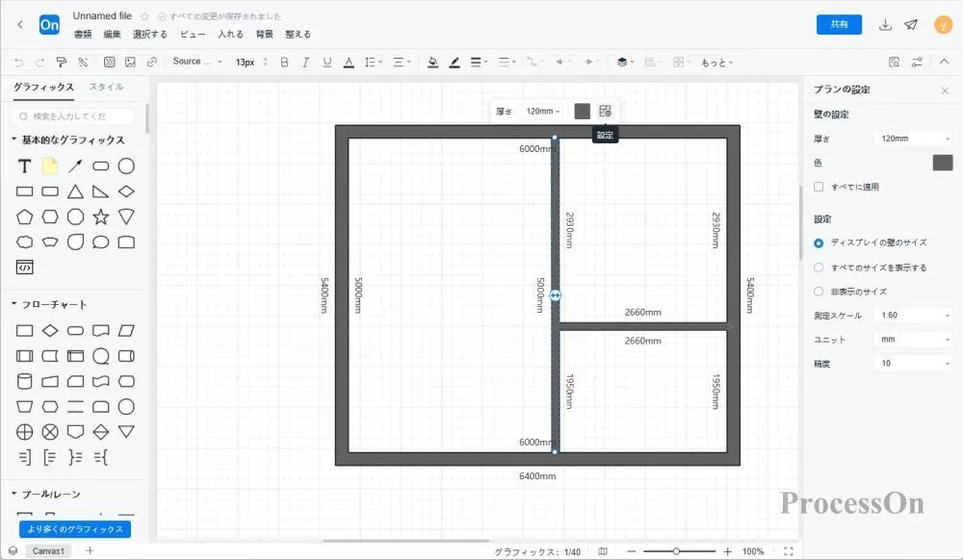This screenshot has height=560, width=963.
Task: Open the line color pen tool
Action: point(455,62)
